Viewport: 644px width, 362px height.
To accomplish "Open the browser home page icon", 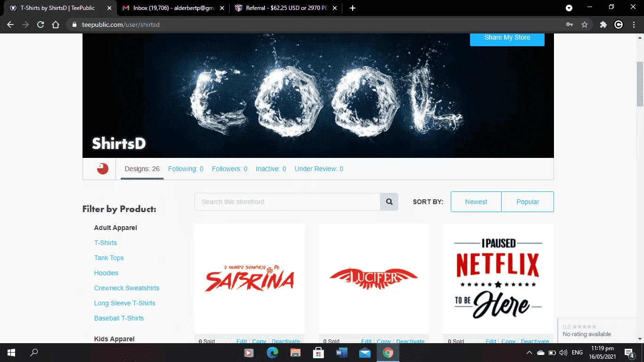I will click(56, 25).
